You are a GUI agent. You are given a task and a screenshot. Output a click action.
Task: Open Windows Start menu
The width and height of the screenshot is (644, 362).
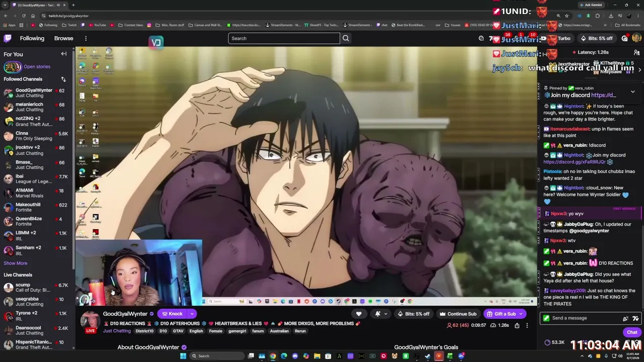(x=183, y=356)
